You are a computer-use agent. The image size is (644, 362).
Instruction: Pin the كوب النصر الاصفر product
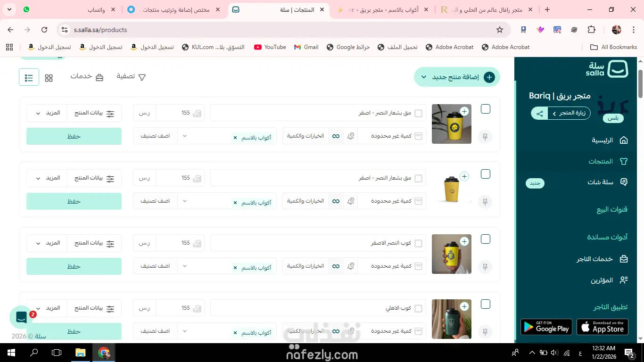[x=485, y=267]
